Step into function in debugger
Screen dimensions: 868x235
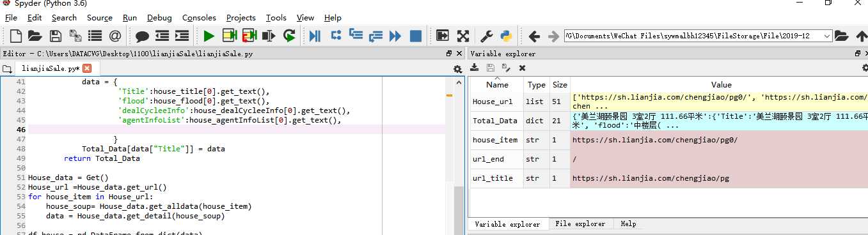click(x=356, y=36)
